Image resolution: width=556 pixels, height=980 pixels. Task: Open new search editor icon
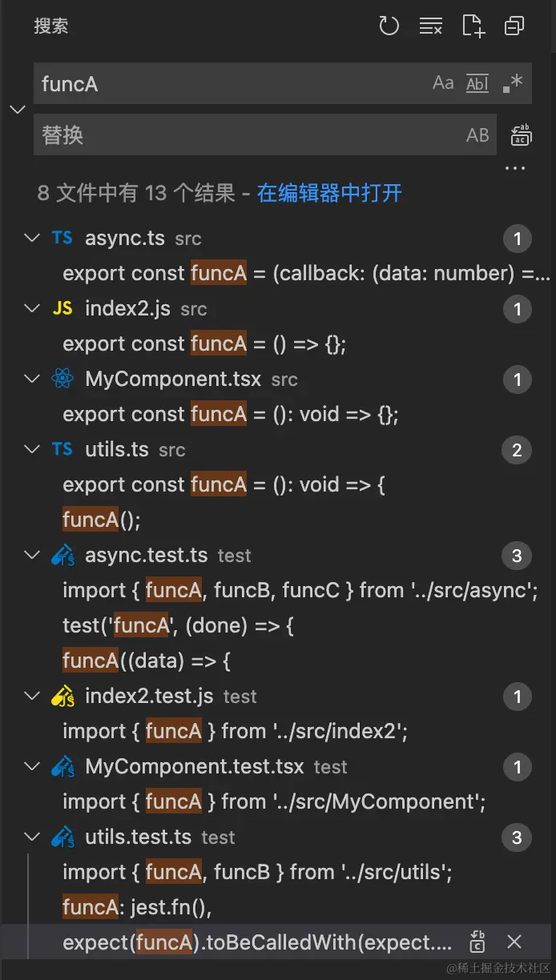pyautogui.click(x=473, y=26)
